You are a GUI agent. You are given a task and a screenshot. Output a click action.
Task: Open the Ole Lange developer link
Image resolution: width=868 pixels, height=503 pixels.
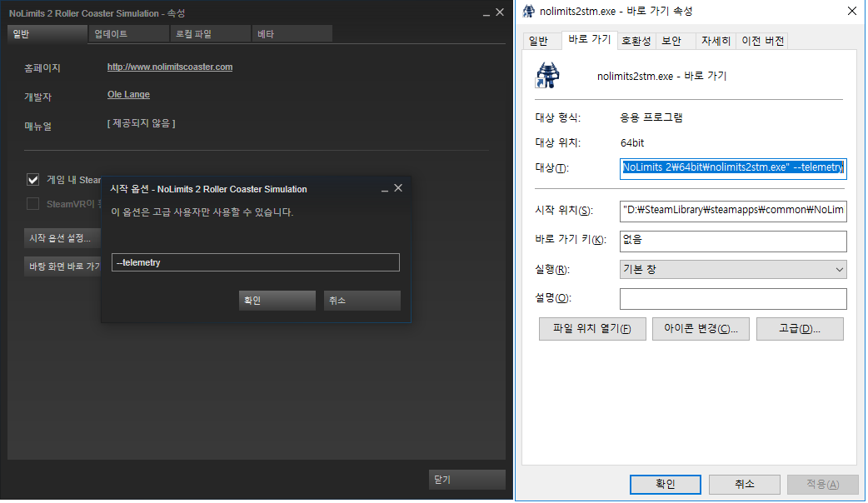click(128, 95)
